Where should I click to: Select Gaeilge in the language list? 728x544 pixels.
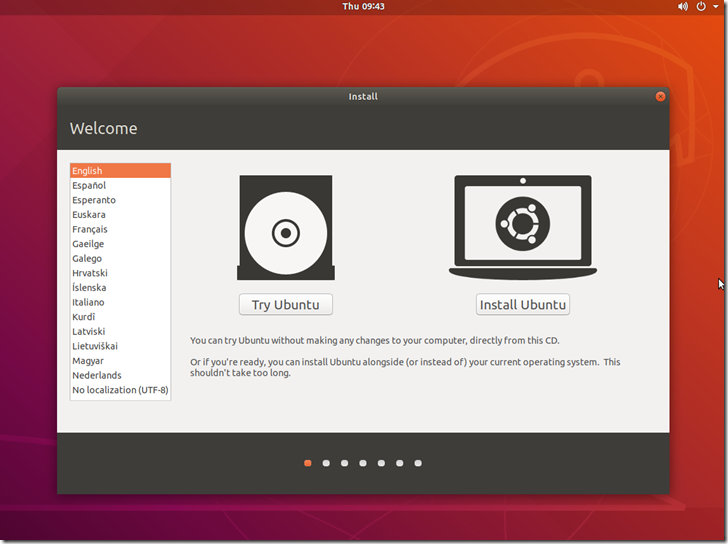pos(120,244)
